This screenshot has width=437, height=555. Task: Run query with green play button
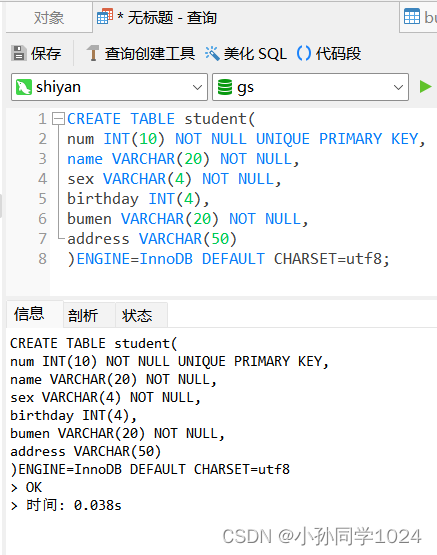[425, 87]
